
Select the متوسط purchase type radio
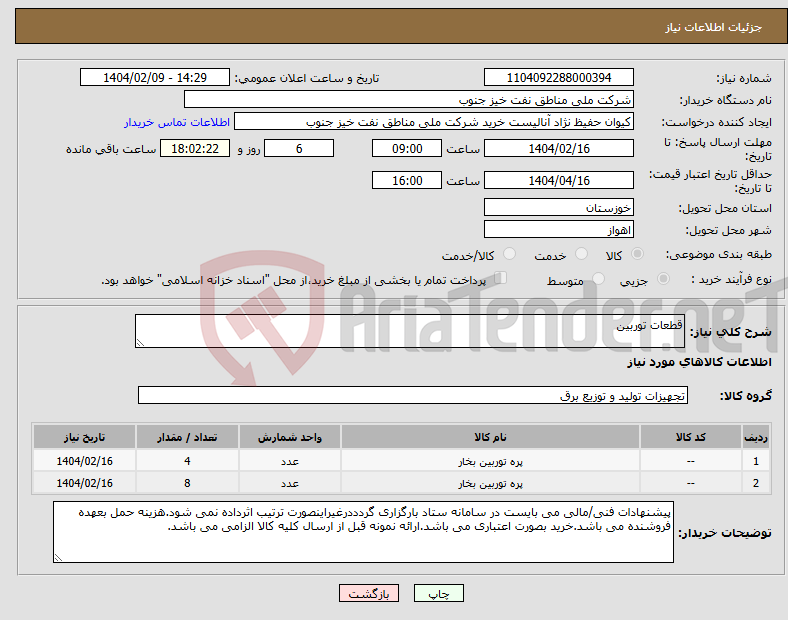pos(599,278)
